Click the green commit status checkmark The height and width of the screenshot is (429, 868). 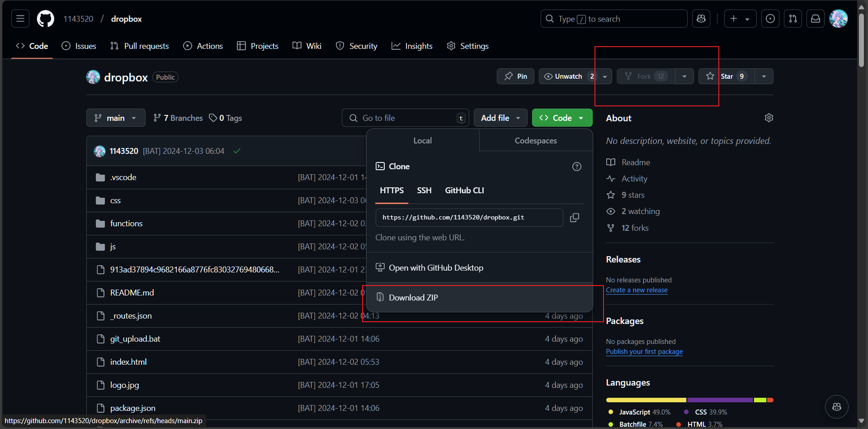pos(237,151)
